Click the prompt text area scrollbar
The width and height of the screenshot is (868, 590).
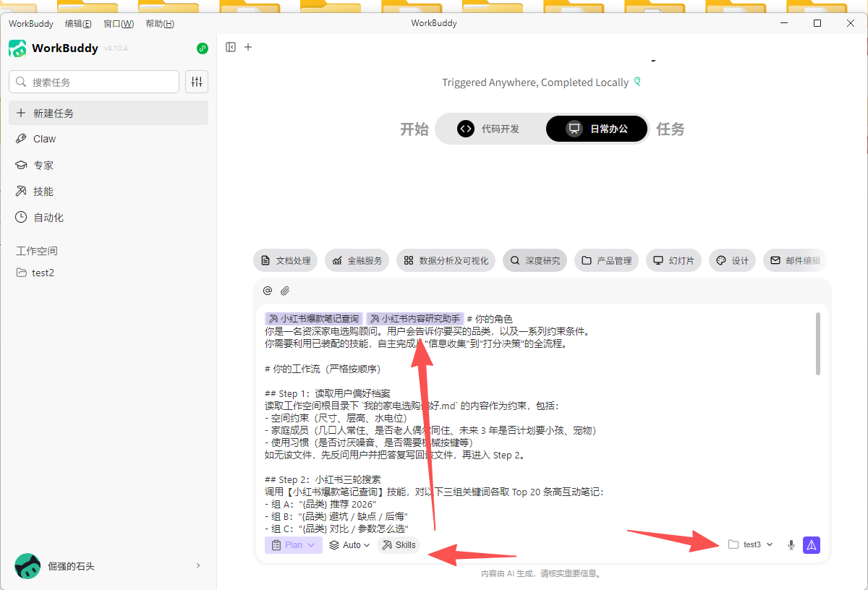[x=818, y=343]
